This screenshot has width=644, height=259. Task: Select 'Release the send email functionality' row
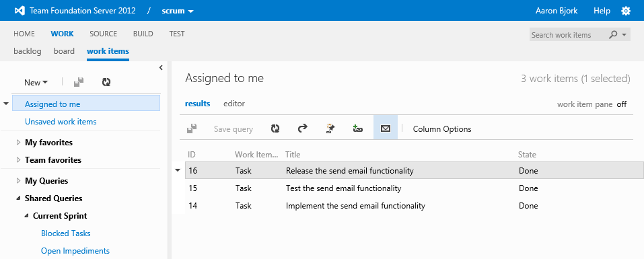pos(415,171)
